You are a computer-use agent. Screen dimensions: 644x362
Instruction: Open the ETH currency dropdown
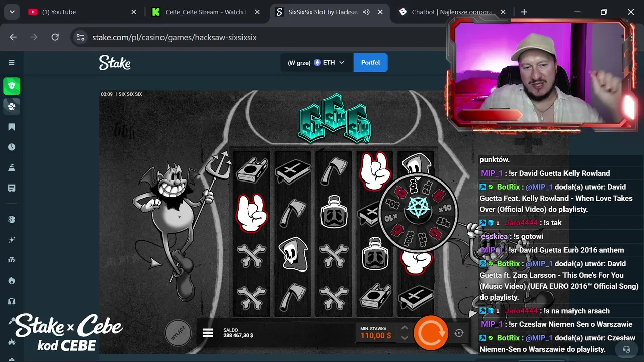point(316,63)
